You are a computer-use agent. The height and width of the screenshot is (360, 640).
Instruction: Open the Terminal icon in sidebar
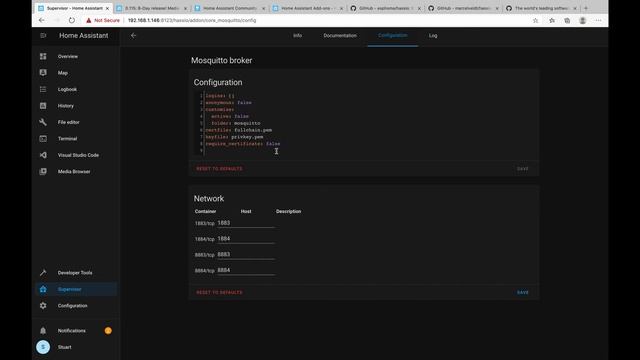[43, 138]
